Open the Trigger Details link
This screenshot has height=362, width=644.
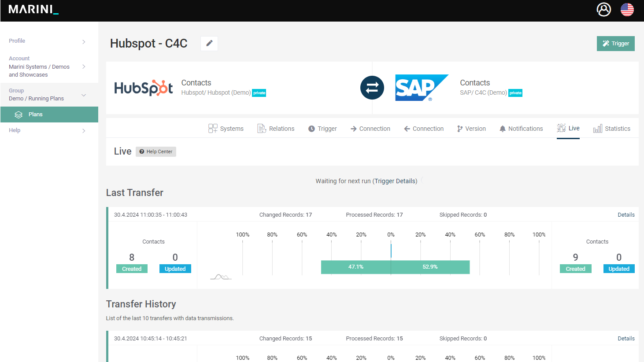(396, 181)
